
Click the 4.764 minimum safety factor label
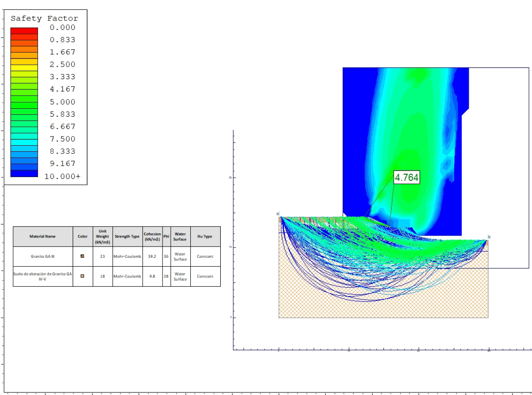[406, 178]
